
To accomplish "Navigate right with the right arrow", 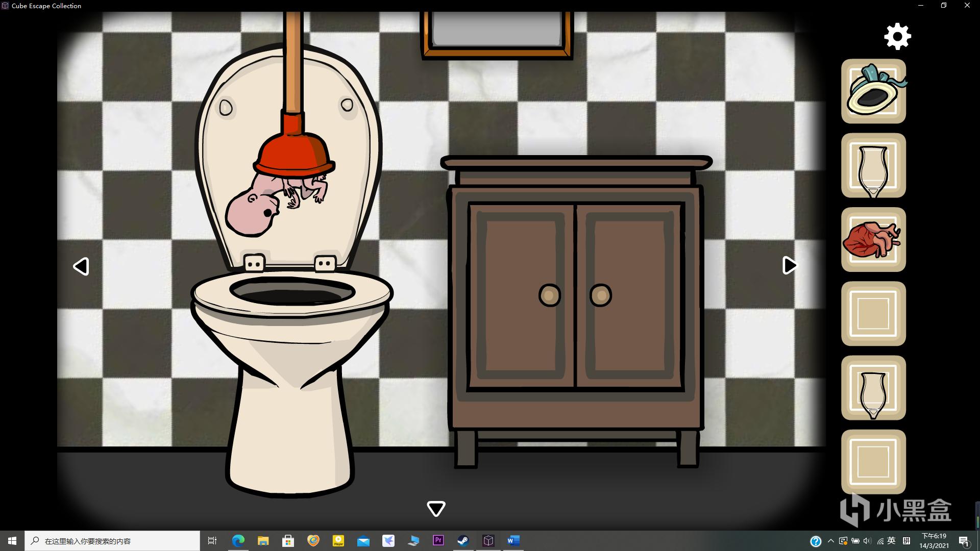I will coord(789,265).
